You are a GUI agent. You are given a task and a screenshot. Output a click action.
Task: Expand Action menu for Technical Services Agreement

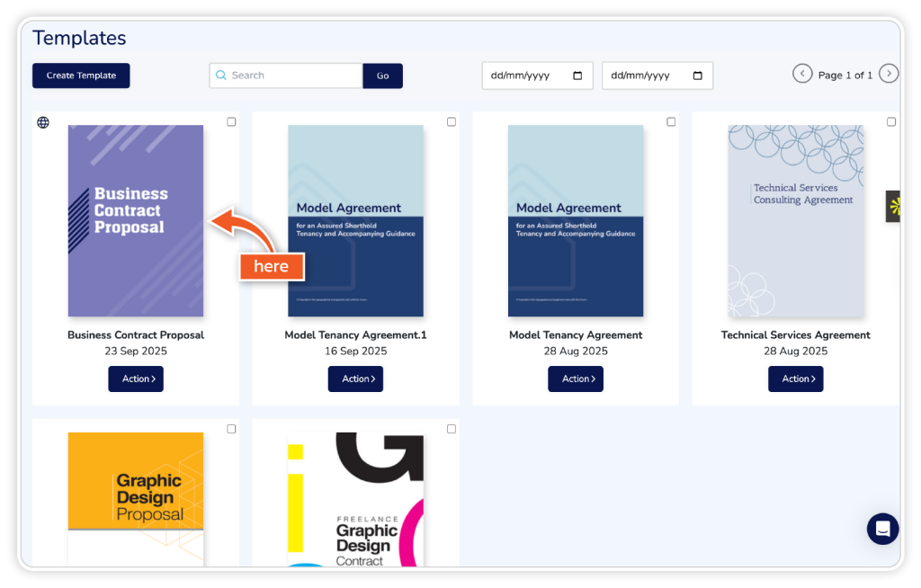[795, 379]
